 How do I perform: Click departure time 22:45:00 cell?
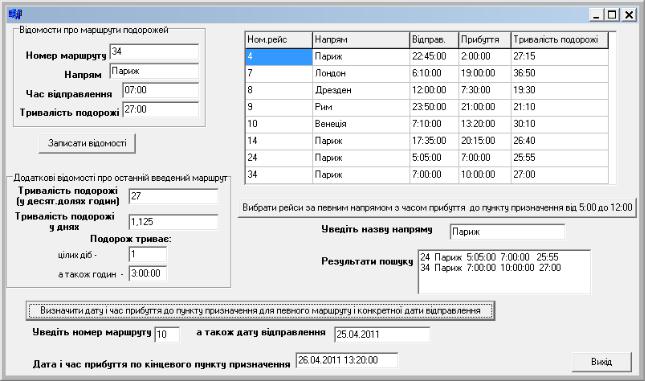434,57
